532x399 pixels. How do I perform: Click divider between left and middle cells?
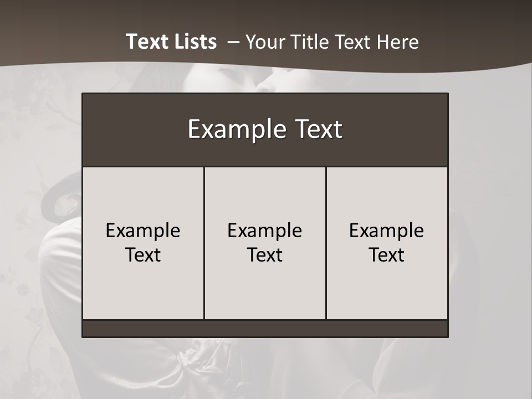[204, 243]
